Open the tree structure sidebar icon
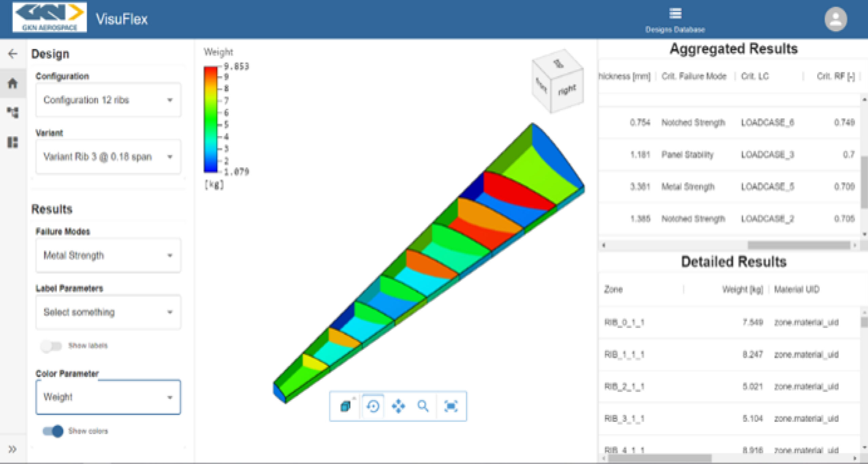The image size is (868, 464). (x=13, y=113)
